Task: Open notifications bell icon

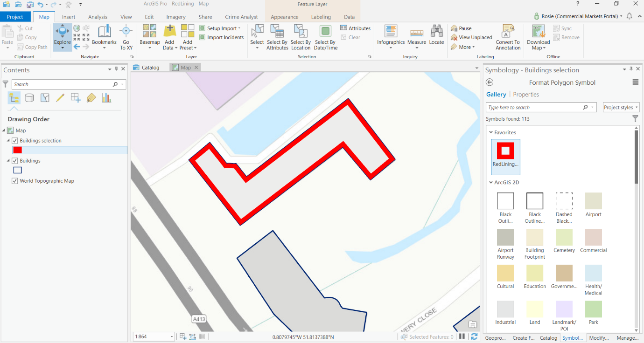Action: (629, 16)
